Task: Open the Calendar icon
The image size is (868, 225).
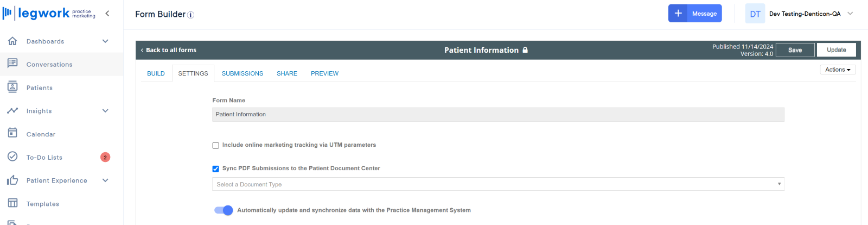Action: [x=12, y=133]
